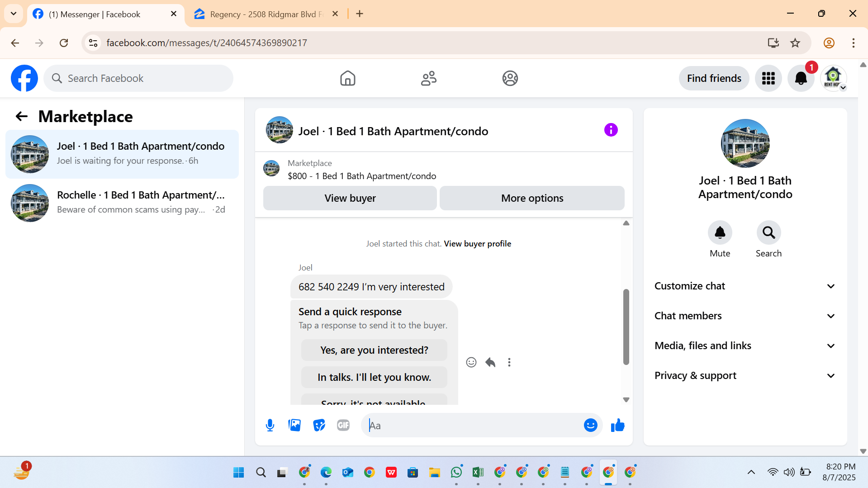Viewport: 868px width, 488px height.
Task: Search in conversation with magnifier
Action: pyautogui.click(x=768, y=232)
